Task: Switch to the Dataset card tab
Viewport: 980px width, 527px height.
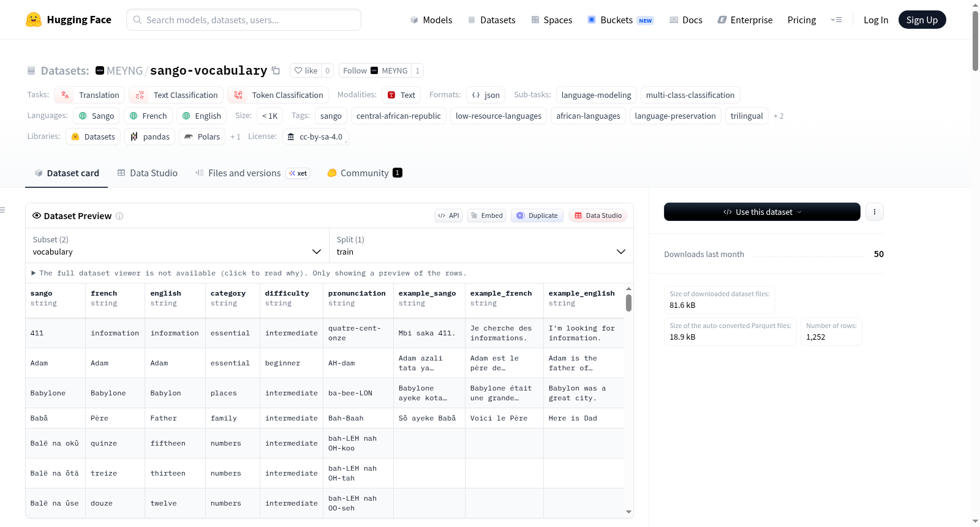Action: (x=67, y=173)
